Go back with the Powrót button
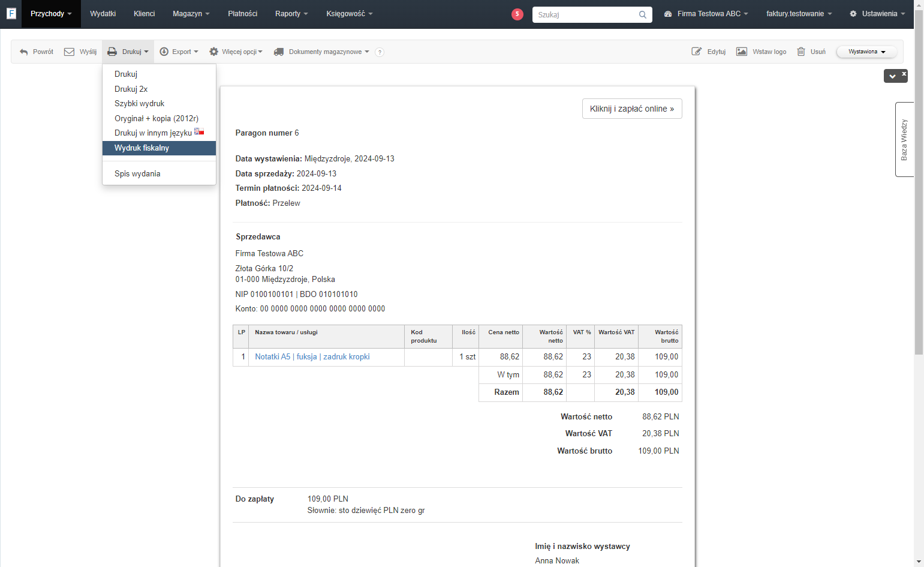The image size is (924, 567). (x=37, y=52)
